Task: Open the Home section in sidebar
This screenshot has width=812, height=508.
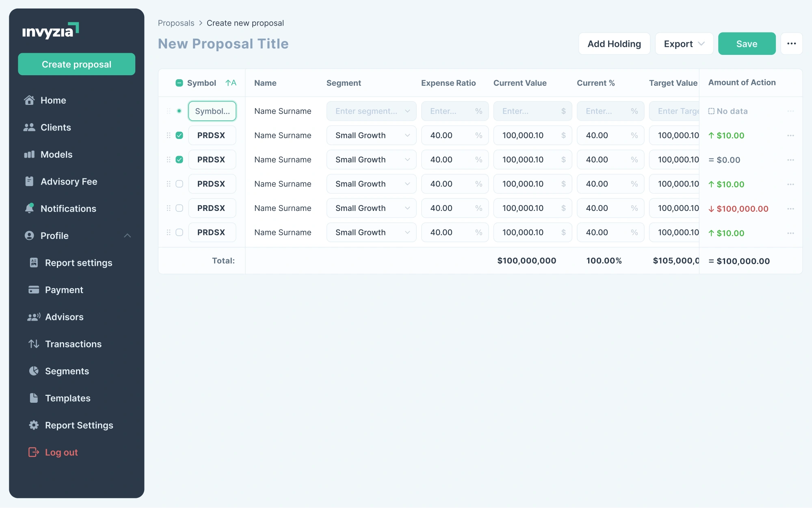Action: [x=53, y=100]
